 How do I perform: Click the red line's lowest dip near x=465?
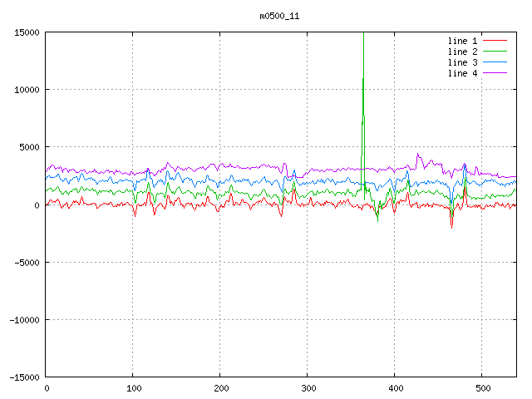click(451, 225)
